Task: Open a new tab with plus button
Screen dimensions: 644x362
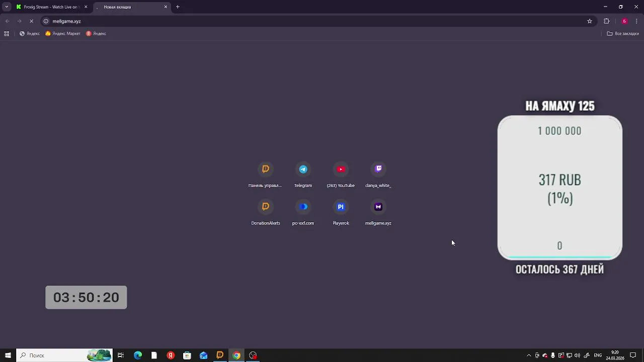Action: (178, 7)
